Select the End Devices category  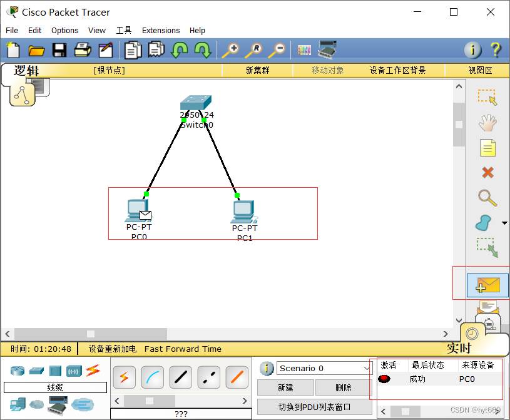point(18,405)
